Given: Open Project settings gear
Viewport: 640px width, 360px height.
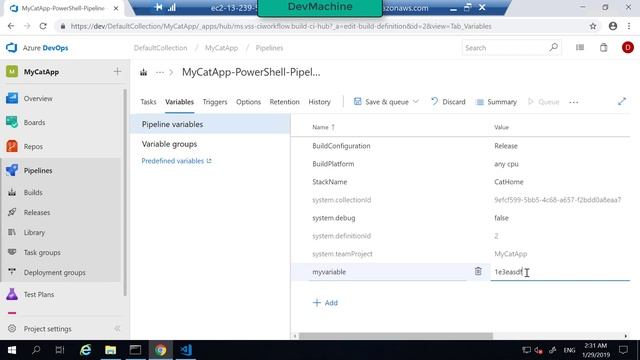Looking at the screenshot, I should [x=12, y=329].
